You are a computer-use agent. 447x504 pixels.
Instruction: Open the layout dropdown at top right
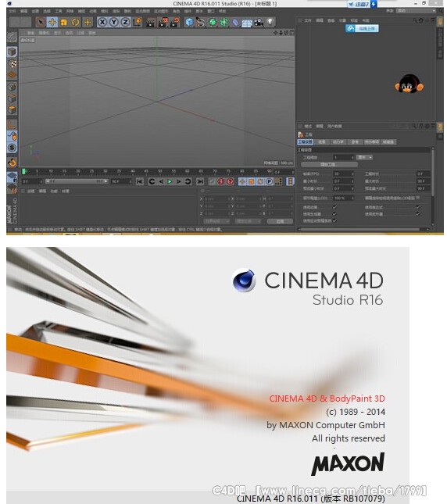[417, 11]
